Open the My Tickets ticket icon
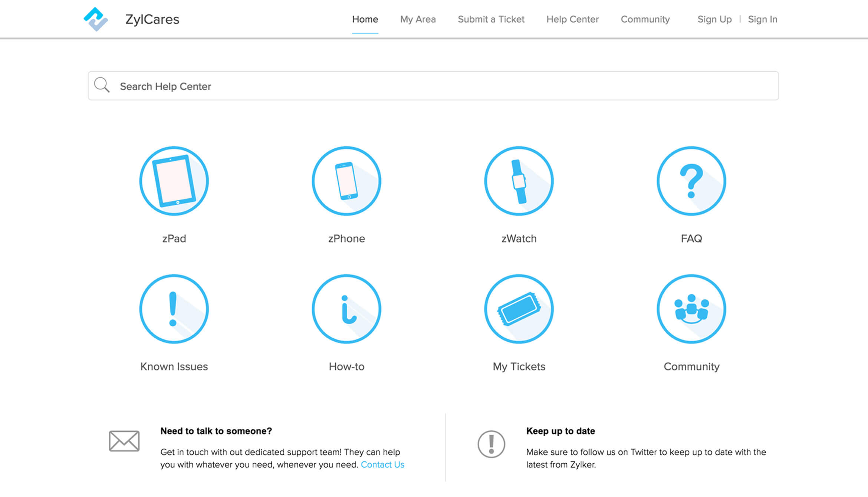 click(519, 309)
